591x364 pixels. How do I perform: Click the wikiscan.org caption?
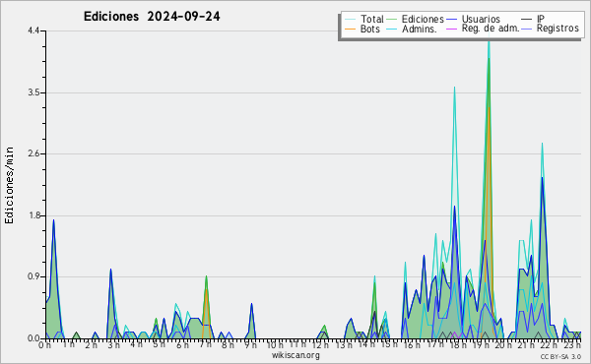click(295, 355)
